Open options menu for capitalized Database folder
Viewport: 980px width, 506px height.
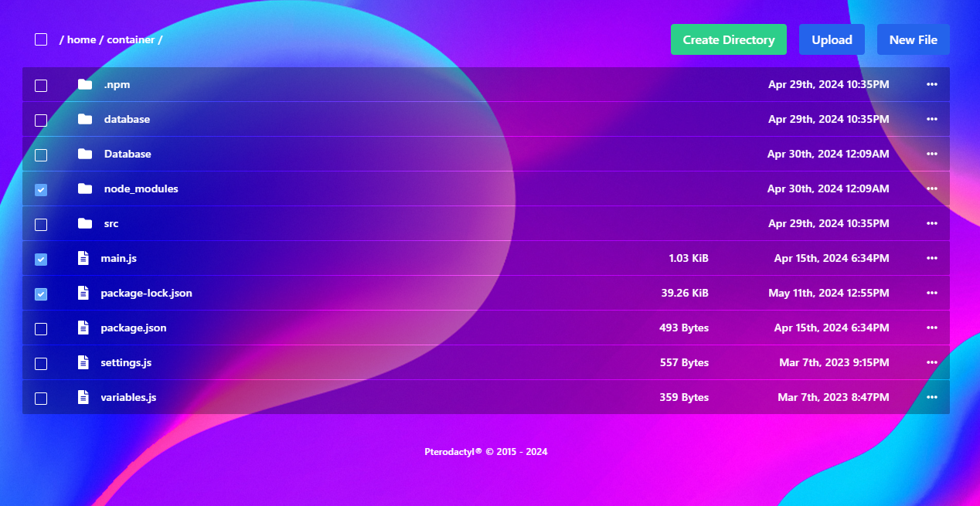[x=932, y=154]
